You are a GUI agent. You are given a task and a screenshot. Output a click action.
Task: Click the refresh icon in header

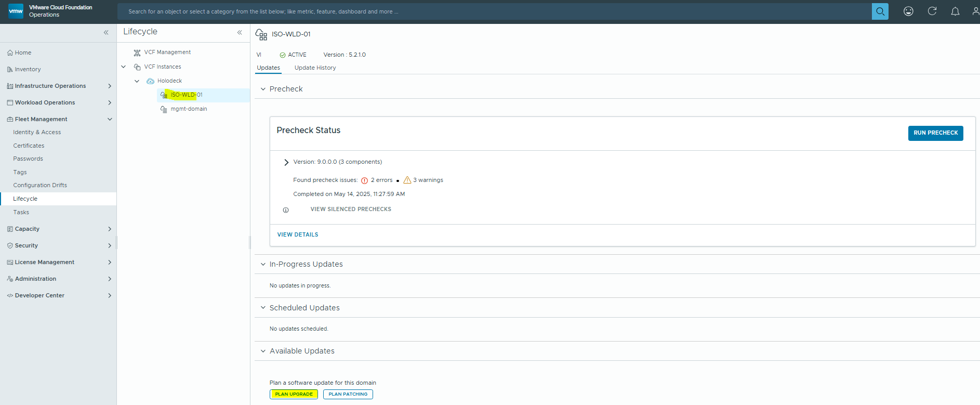point(932,11)
